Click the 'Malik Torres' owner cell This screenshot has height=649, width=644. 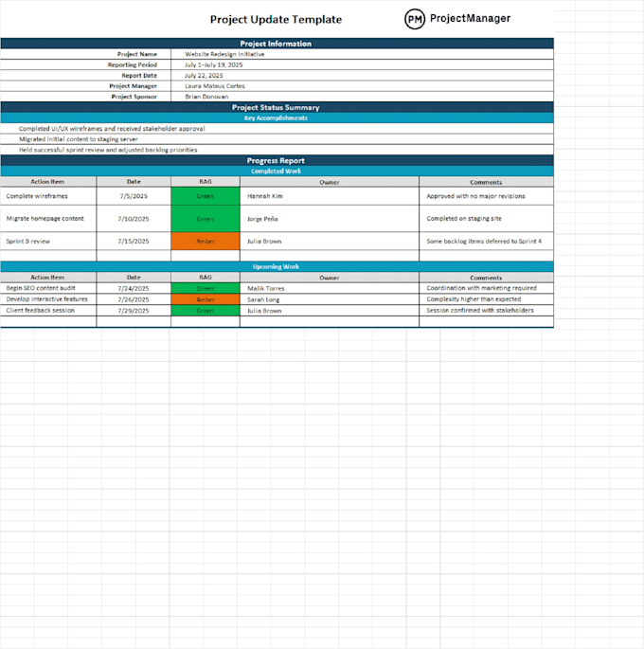(330, 288)
